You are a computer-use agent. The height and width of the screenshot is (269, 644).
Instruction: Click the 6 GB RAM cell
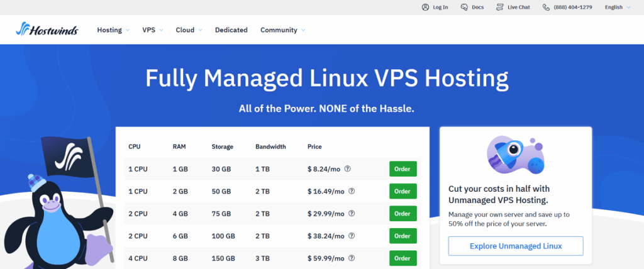[x=180, y=236]
